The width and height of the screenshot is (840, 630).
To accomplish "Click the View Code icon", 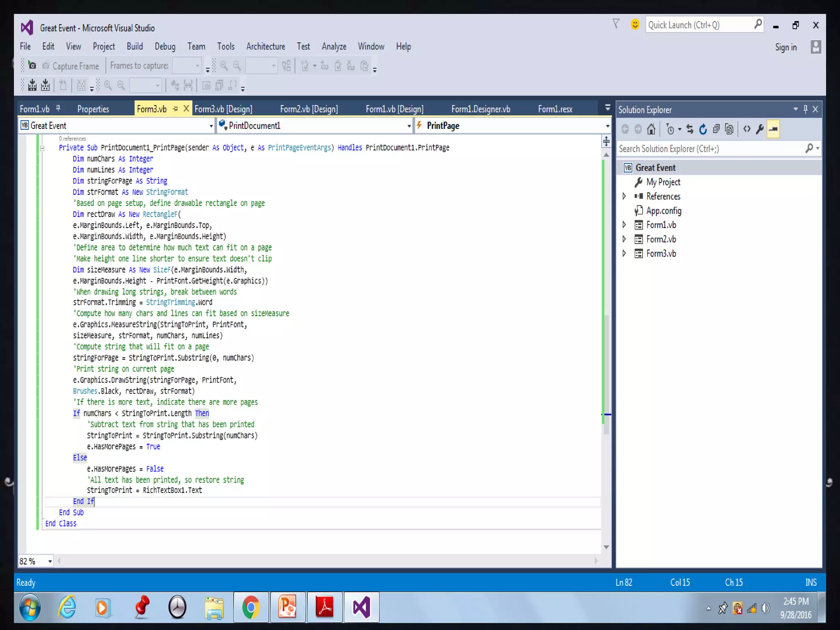I will (x=747, y=130).
